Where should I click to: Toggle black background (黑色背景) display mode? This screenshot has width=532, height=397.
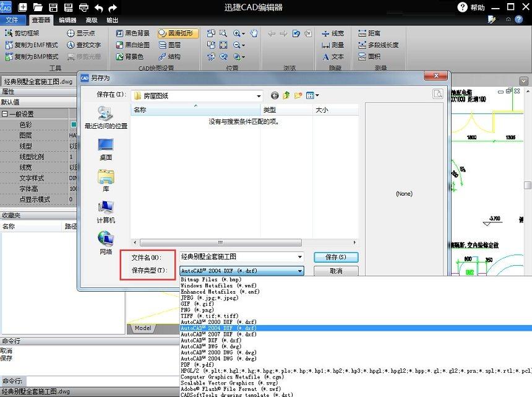pos(132,33)
